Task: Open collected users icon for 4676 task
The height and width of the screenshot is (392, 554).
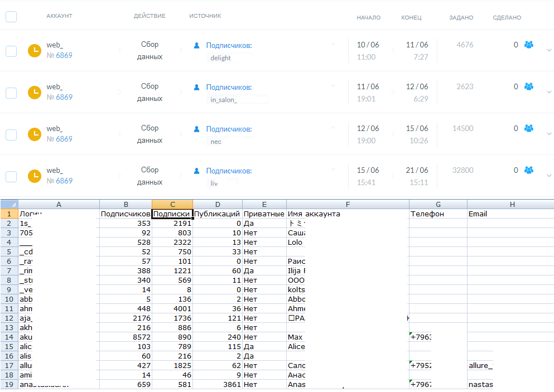Action: pos(529,45)
